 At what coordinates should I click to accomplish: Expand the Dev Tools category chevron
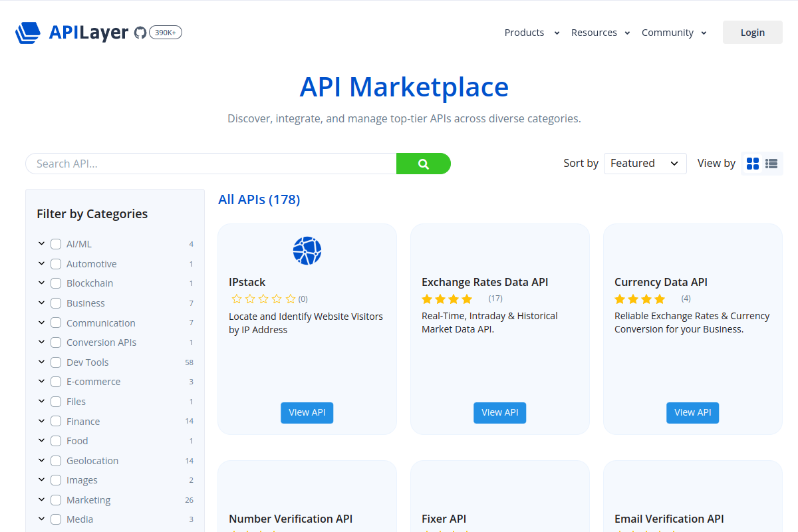pos(41,362)
